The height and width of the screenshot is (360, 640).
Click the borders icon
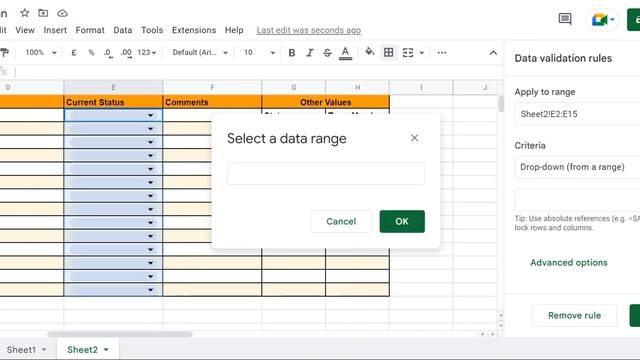coord(389,53)
